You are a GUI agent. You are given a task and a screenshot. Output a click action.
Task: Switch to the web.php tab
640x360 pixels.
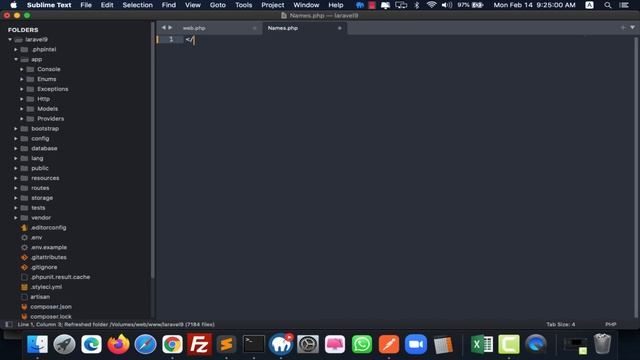point(194,28)
